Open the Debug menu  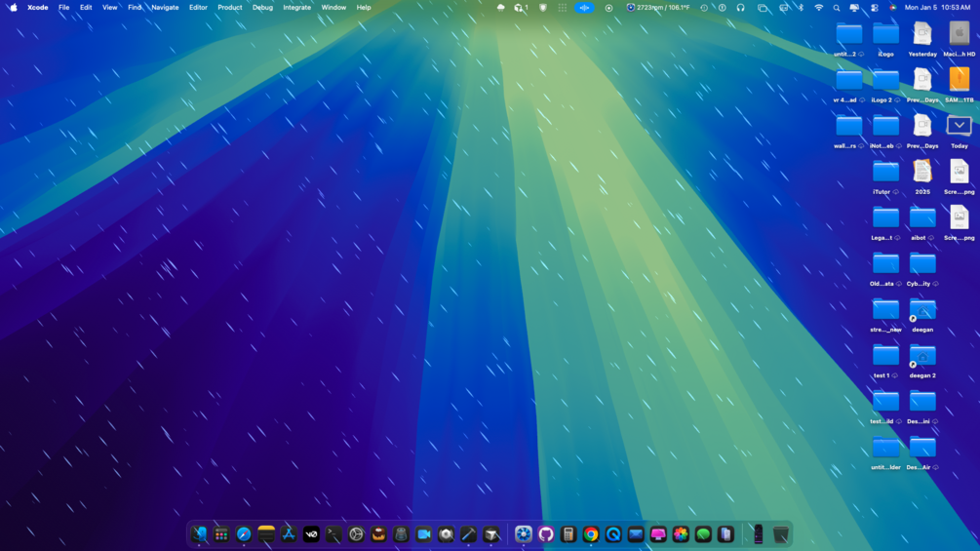point(262,8)
